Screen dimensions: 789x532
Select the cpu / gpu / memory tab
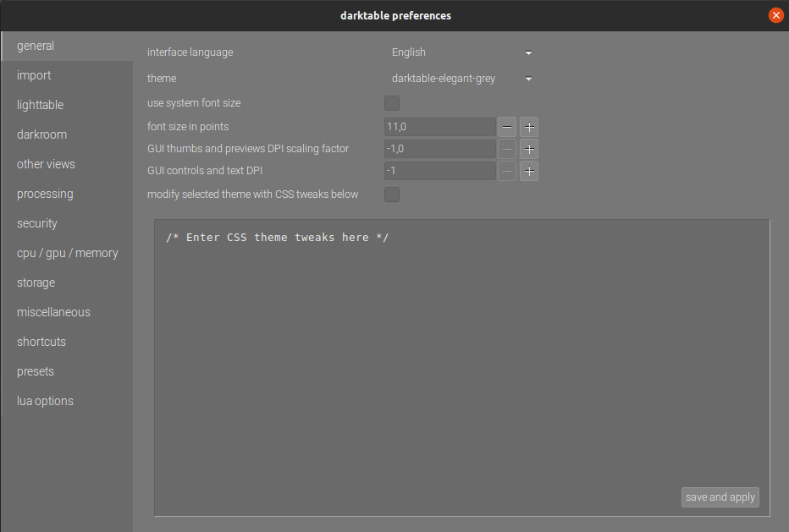[x=67, y=254]
